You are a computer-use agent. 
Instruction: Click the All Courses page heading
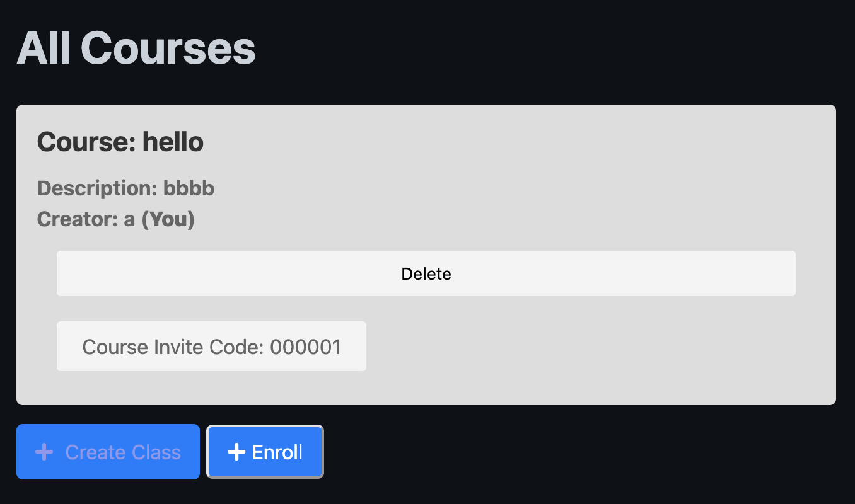pyautogui.click(x=136, y=48)
